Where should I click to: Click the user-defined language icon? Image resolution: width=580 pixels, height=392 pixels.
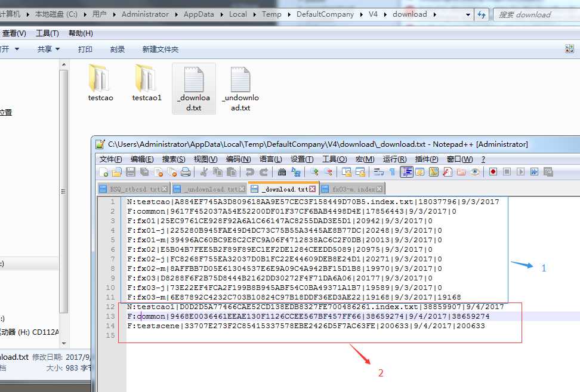pyautogui.click(x=420, y=172)
